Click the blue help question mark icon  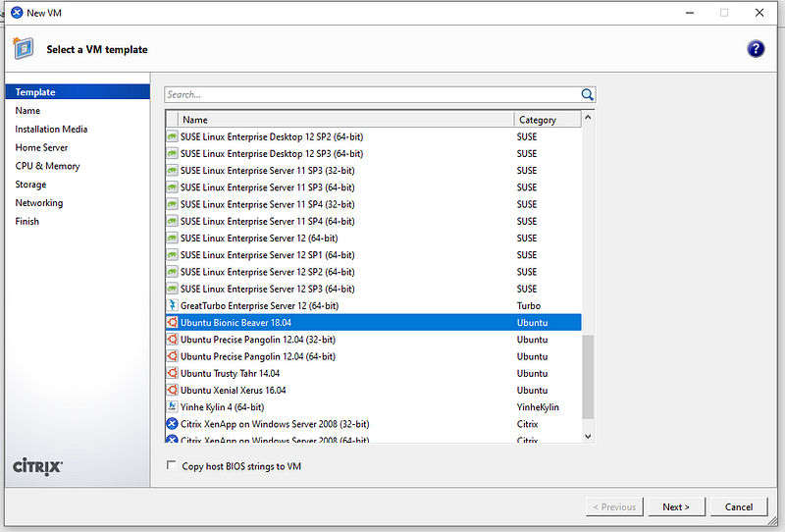coord(756,49)
